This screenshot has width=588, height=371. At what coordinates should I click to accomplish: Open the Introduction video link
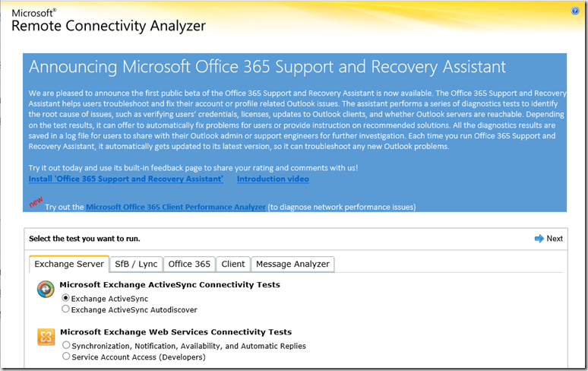click(x=273, y=179)
